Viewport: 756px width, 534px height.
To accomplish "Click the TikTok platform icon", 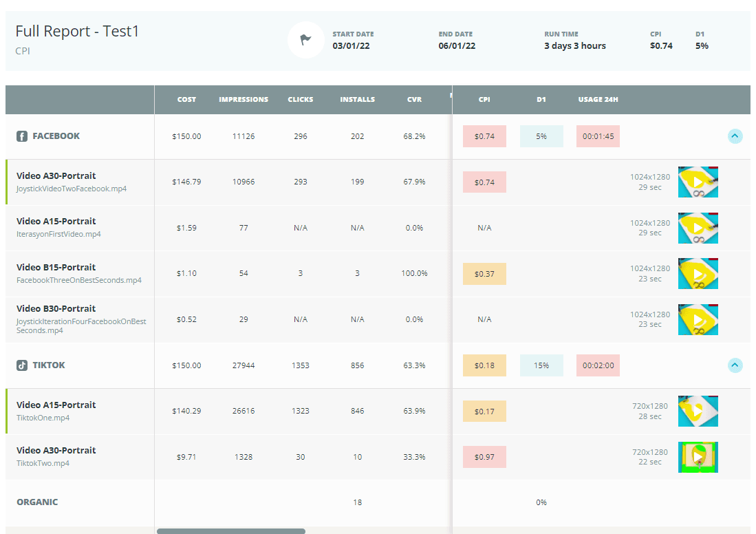I will [22, 365].
